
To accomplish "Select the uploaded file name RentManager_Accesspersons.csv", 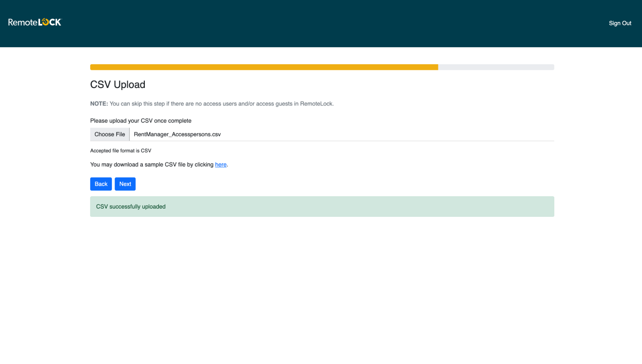I will (177, 134).
